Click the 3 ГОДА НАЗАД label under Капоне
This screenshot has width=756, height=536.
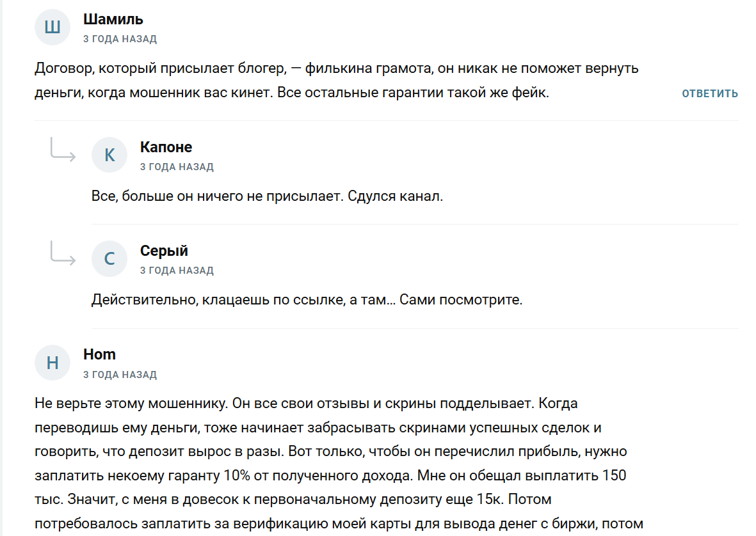click(177, 166)
